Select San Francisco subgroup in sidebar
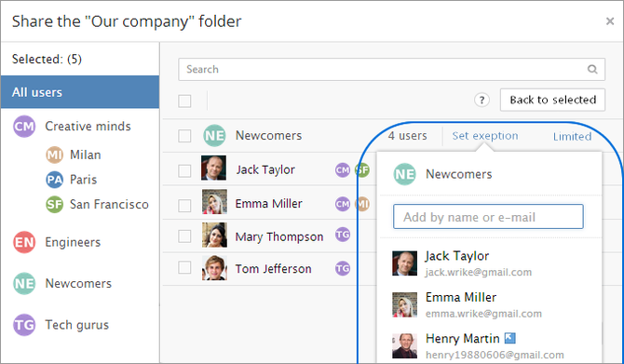Image resolution: width=624 pixels, height=364 pixels. [109, 205]
